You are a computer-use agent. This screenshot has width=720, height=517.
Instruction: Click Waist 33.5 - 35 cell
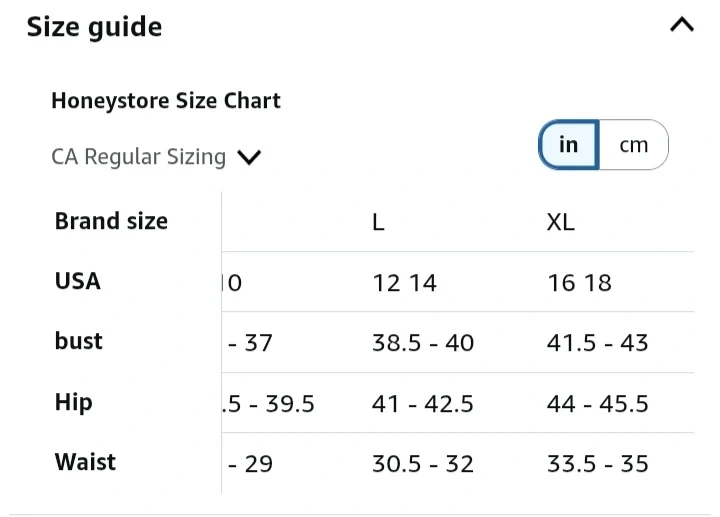pyautogui.click(x=597, y=464)
